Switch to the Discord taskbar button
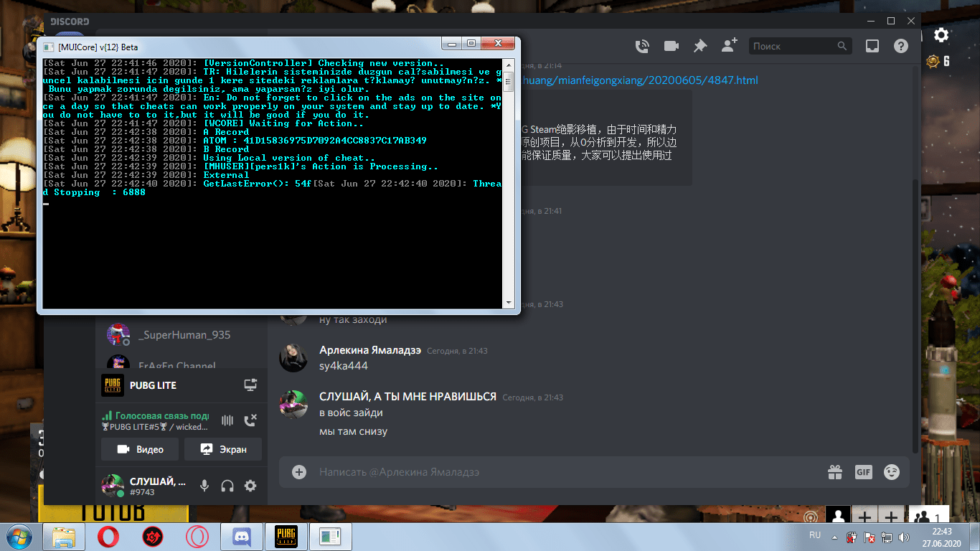This screenshot has width=980, height=551. [x=242, y=536]
